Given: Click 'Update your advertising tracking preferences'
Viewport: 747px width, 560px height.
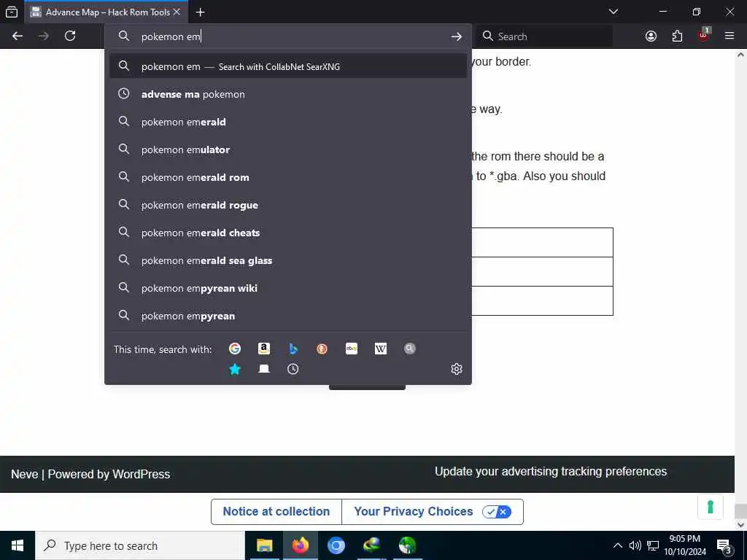Looking at the screenshot, I should (551, 472).
